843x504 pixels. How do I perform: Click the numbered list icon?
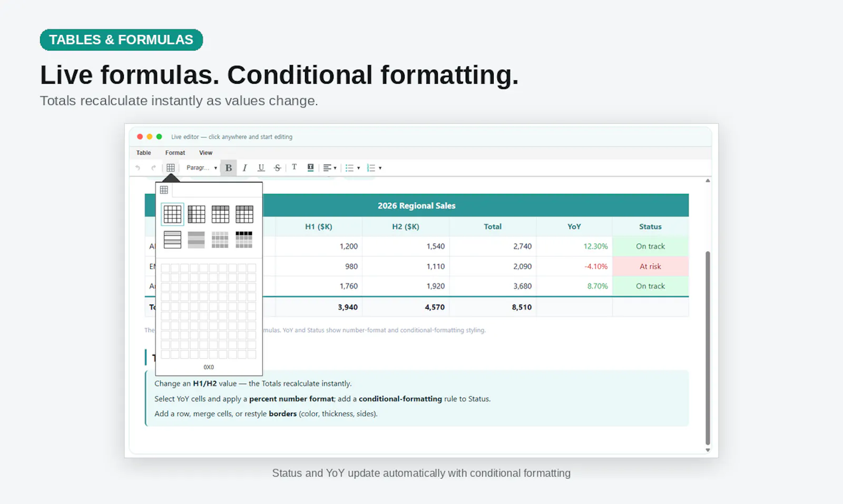[x=371, y=168]
